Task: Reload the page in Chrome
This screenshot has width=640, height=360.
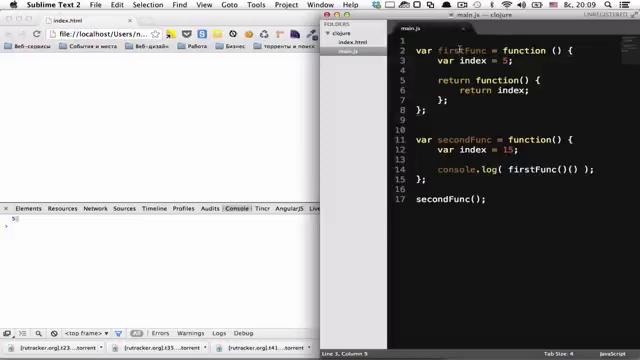Action: [x=36, y=34]
